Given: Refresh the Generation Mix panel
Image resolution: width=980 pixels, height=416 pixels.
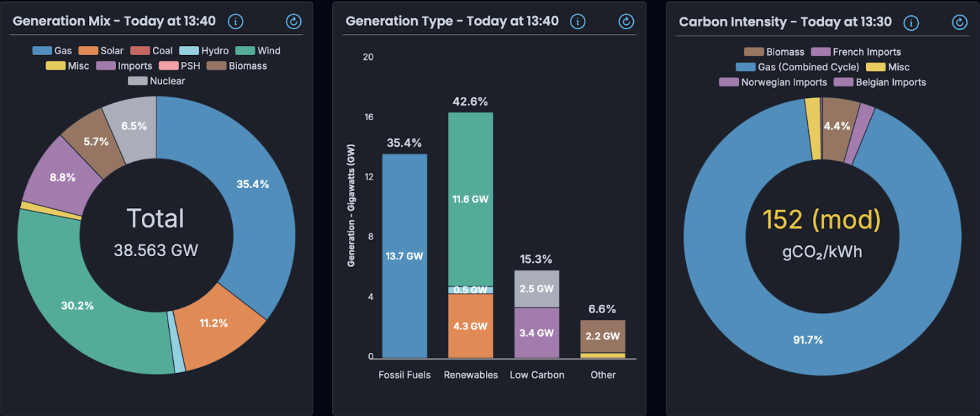Looking at the screenshot, I should click(x=293, y=22).
